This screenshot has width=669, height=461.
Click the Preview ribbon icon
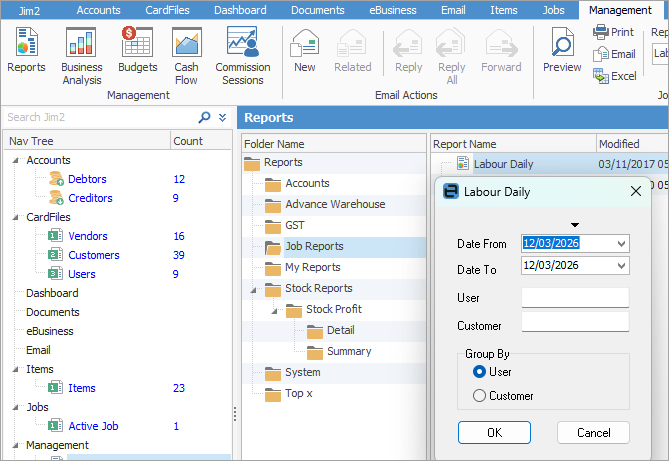click(x=562, y=50)
